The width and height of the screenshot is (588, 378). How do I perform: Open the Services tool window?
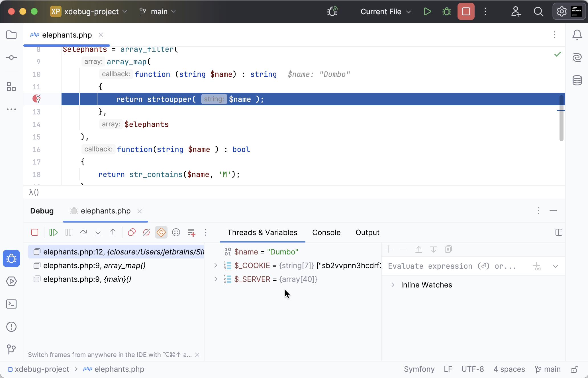point(11,282)
